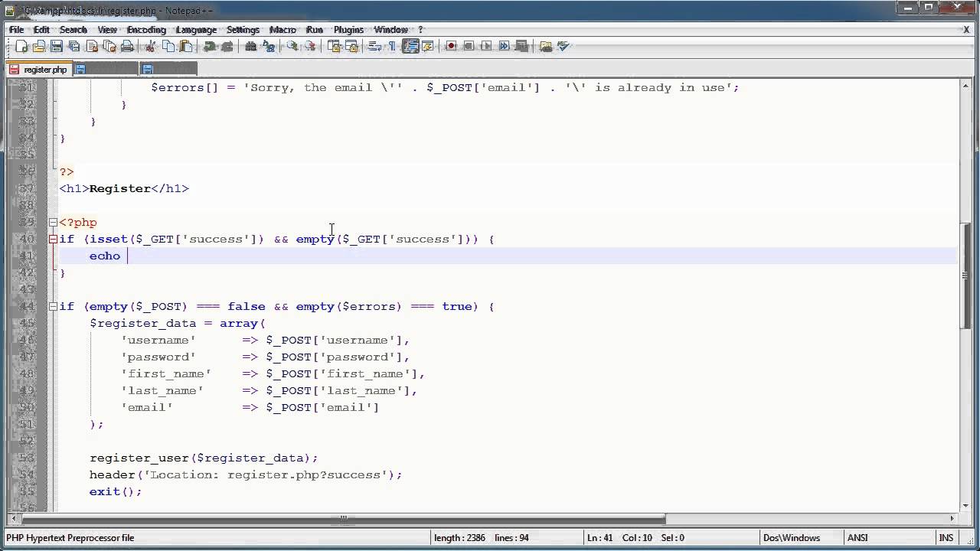Save the current recorded macro icon

coord(522,47)
